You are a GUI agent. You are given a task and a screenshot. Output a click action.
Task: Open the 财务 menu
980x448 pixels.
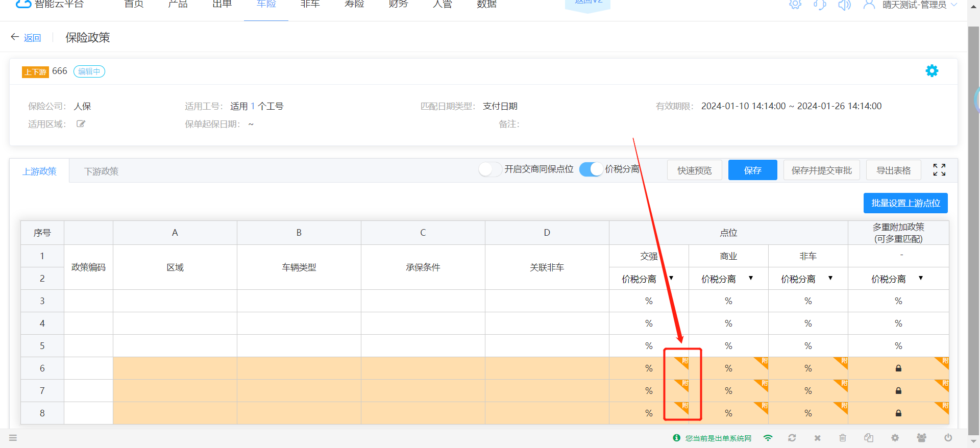[398, 4]
